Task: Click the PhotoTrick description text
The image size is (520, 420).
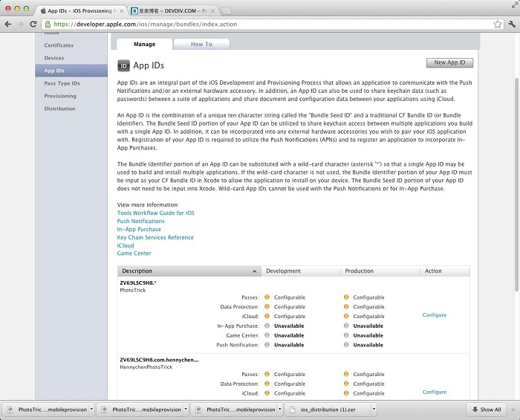Action: 133,291
